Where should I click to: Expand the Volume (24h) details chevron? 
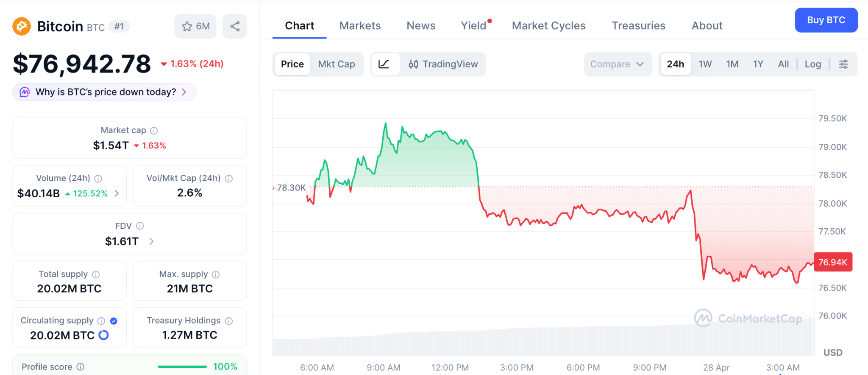tap(117, 193)
